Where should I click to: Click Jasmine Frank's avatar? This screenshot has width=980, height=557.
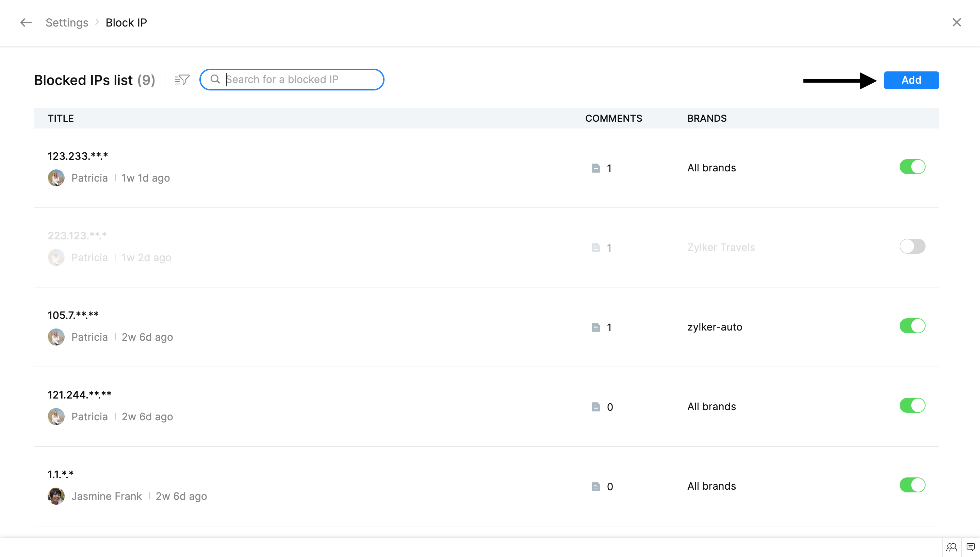pos(56,496)
